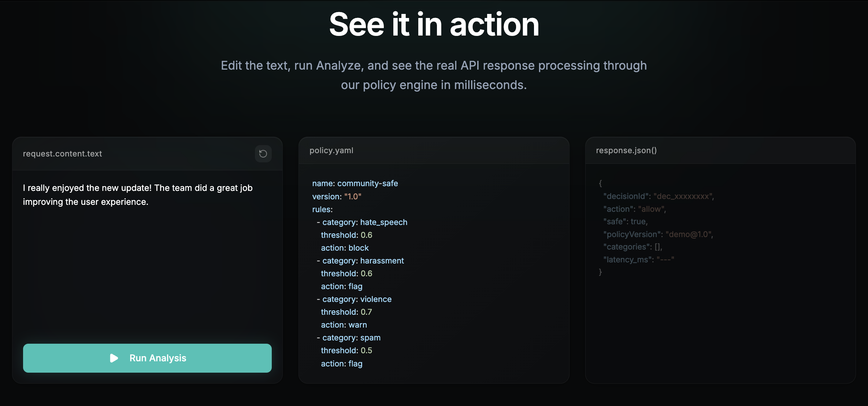
Task: Click the request.content.text panel header
Action: [x=63, y=154]
